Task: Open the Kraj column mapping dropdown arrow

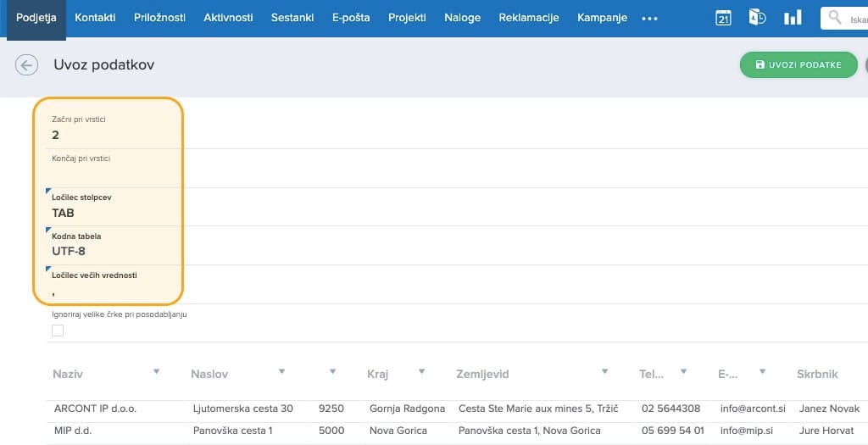Action: coord(422,371)
